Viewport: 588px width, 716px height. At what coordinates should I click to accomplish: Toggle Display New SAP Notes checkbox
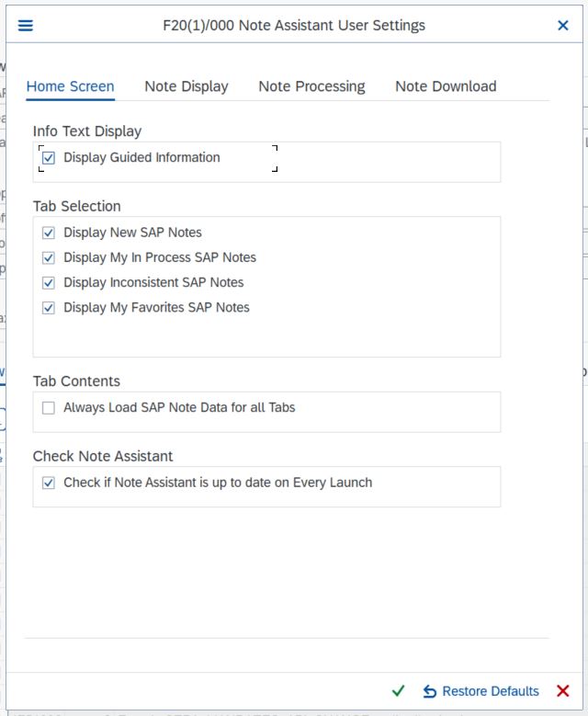click(49, 233)
